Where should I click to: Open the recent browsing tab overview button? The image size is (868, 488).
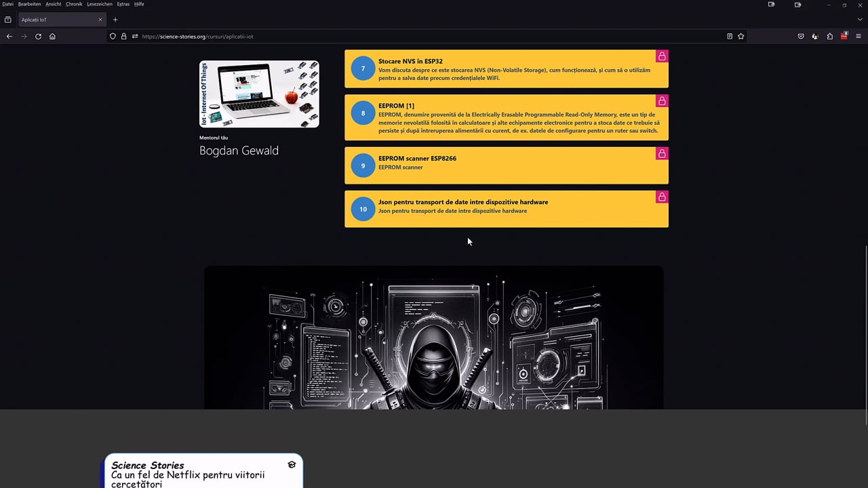(8, 20)
